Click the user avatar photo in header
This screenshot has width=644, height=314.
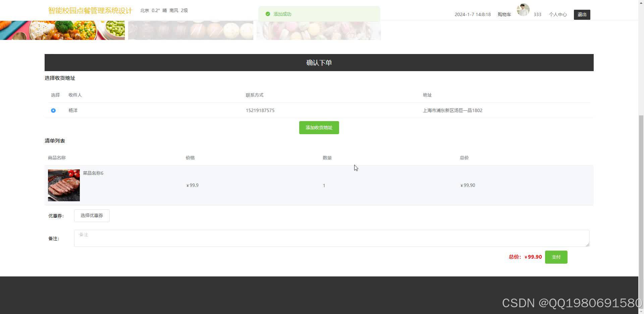(523, 10)
